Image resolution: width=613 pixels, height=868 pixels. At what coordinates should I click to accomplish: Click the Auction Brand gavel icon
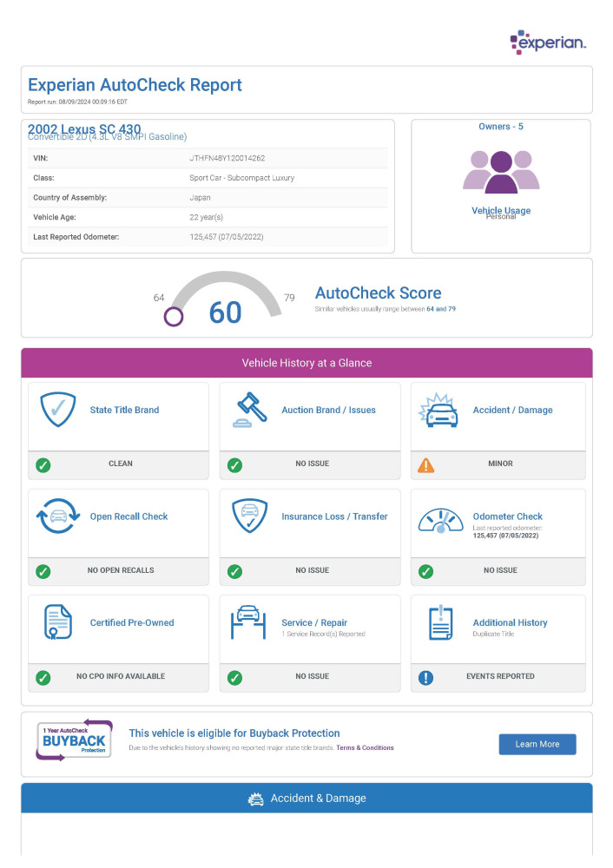click(x=249, y=411)
